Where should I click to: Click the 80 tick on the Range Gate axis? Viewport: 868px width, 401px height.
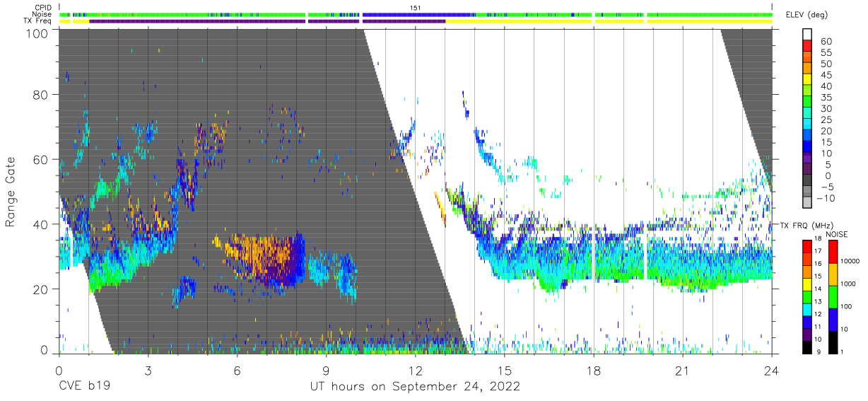pos(42,95)
